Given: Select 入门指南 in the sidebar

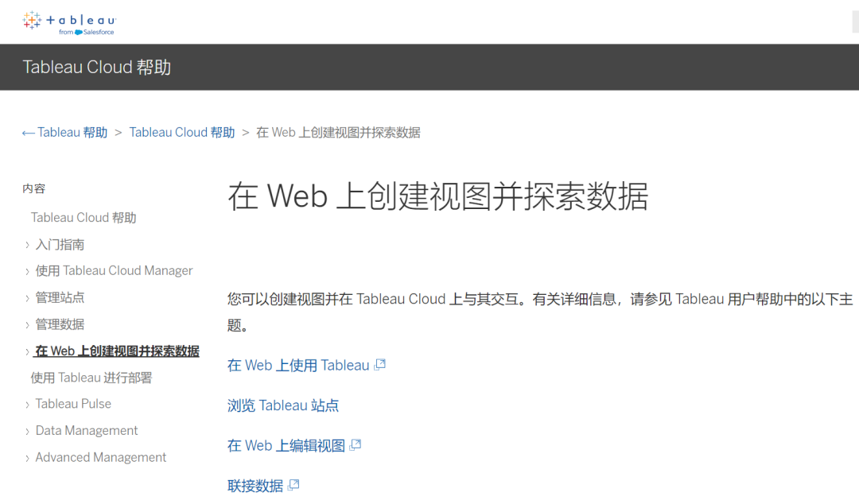Looking at the screenshot, I should click(60, 244).
